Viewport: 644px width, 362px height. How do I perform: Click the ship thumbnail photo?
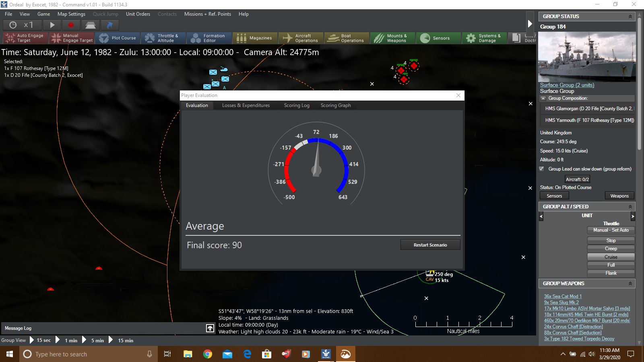[587, 57]
